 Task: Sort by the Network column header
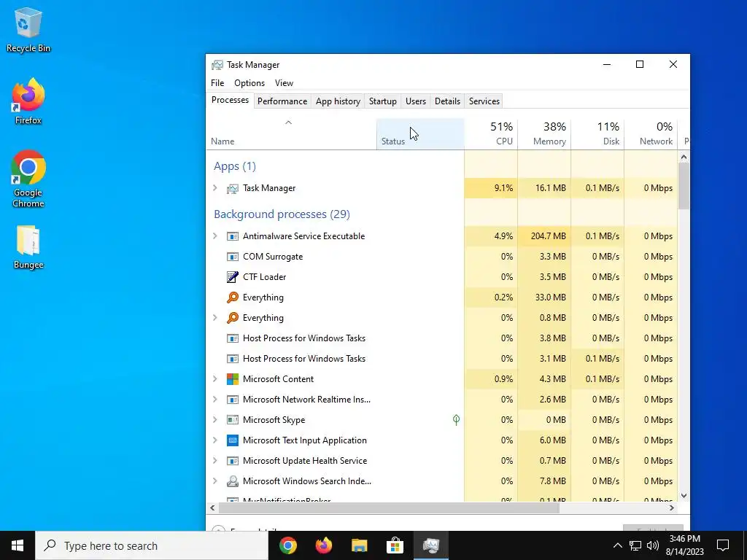651,134
